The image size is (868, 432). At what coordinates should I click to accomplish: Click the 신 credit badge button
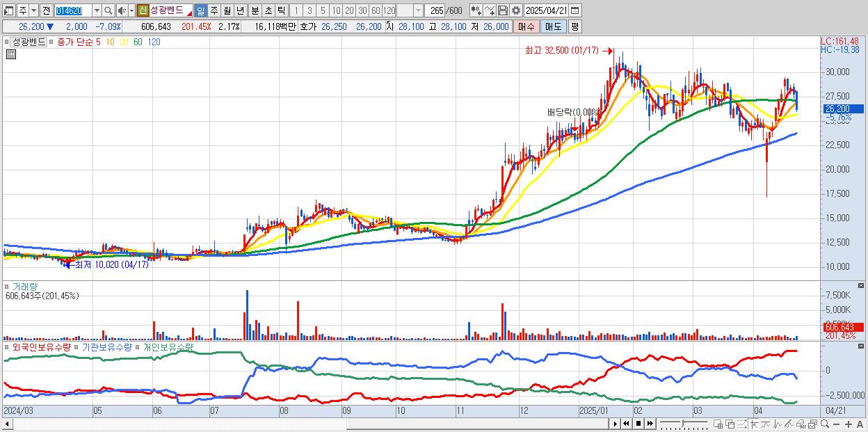click(143, 10)
